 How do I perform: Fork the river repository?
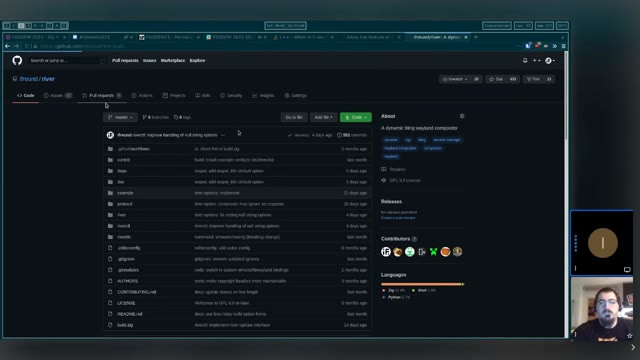click(x=533, y=79)
